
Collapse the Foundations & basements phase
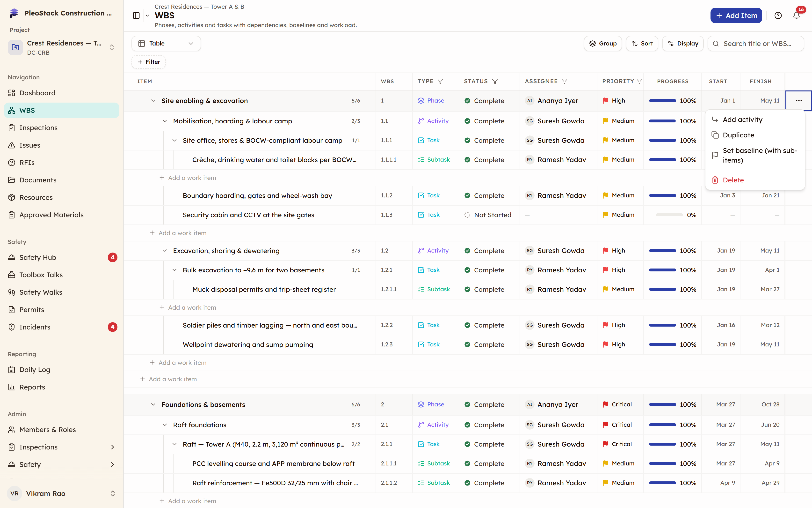click(153, 404)
